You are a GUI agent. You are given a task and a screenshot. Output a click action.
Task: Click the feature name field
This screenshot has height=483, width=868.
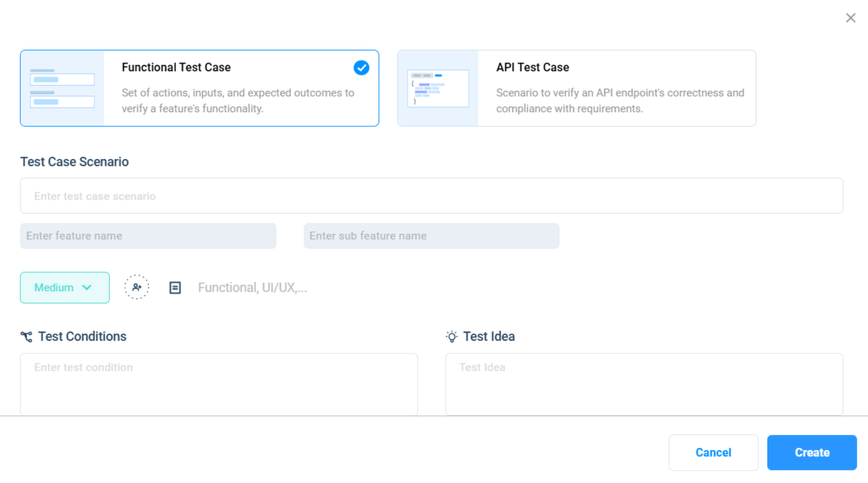[148, 236]
